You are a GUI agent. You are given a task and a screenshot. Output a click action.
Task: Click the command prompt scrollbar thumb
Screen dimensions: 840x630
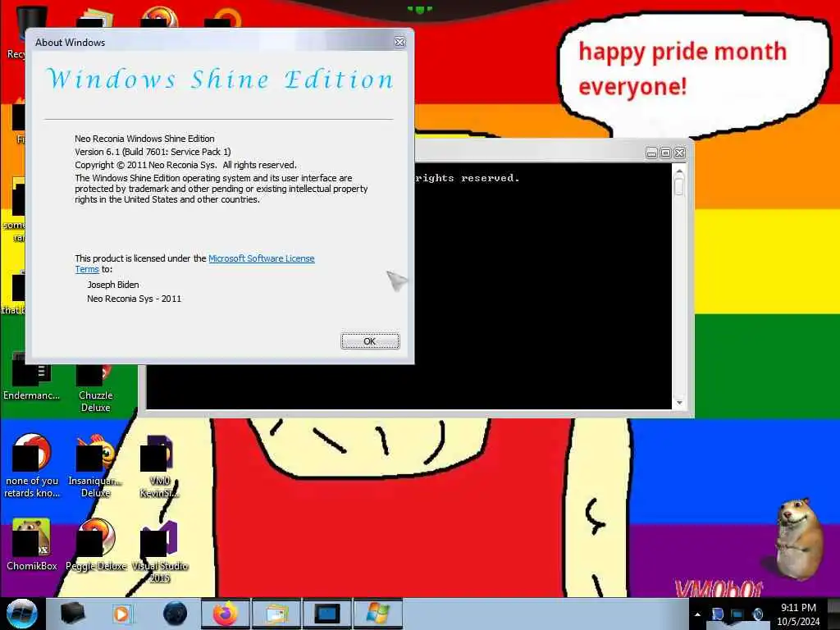pyautogui.click(x=679, y=186)
